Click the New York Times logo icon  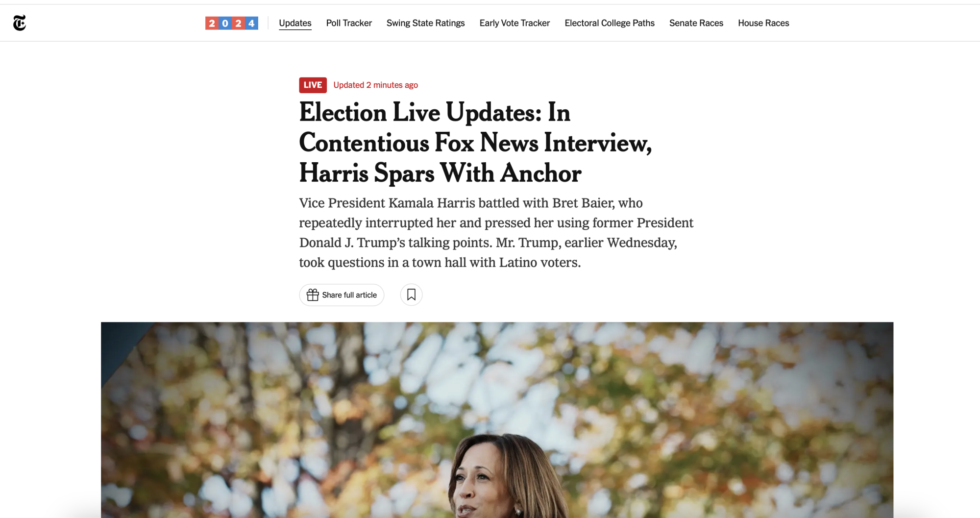pyautogui.click(x=20, y=23)
